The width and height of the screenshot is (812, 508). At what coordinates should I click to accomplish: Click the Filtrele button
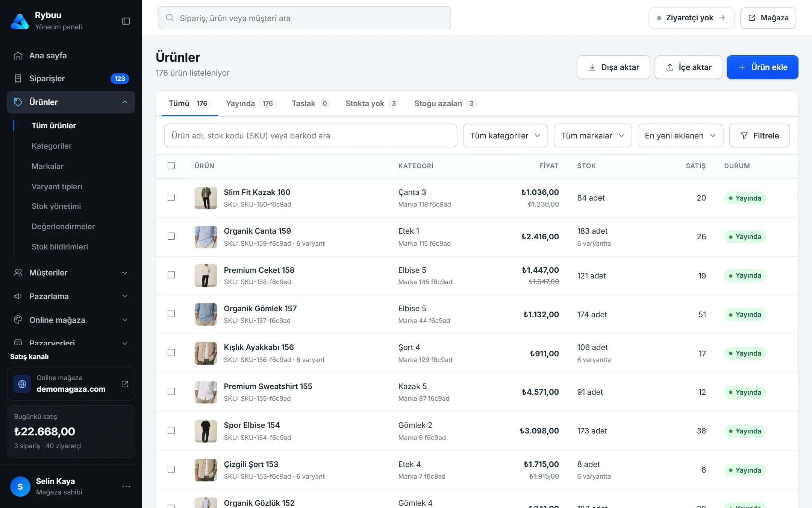point(759,135)
